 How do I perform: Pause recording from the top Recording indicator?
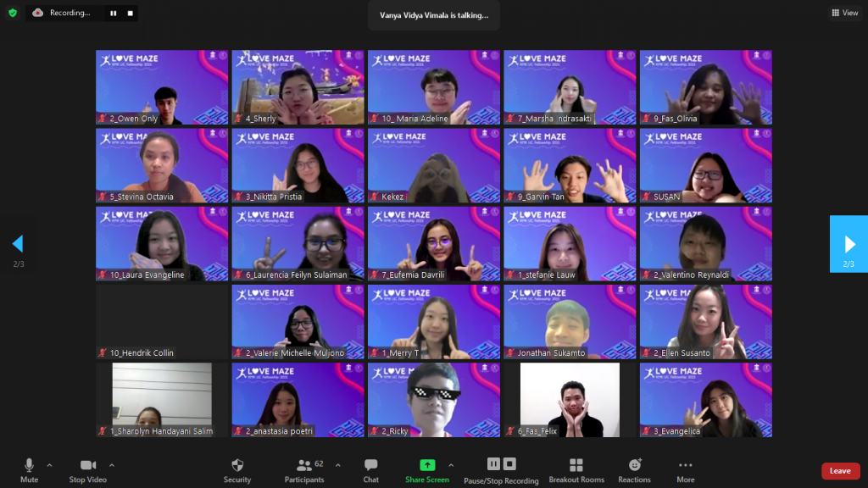(113, 14)
